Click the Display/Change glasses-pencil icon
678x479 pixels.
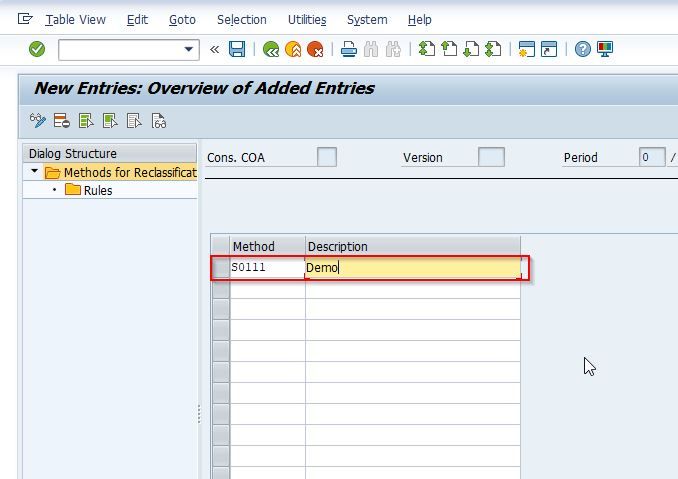[x=38, y=121]
